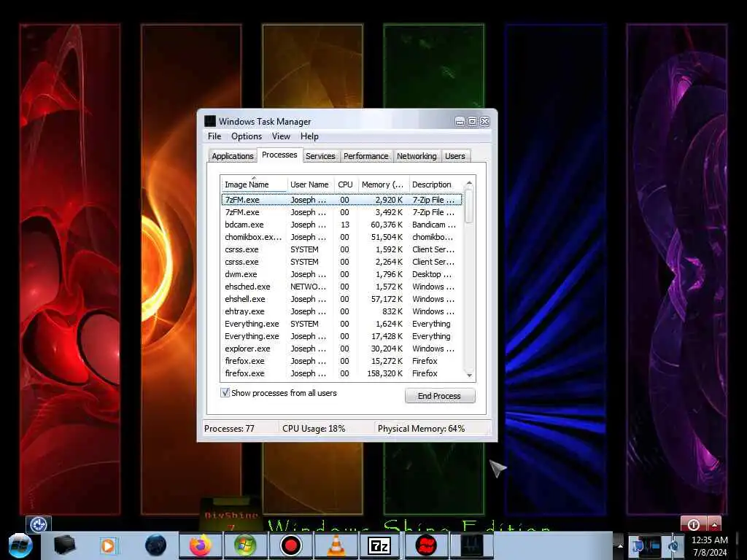Viewport: 747px width, 560px height.
Task: Switch to the Applications tab
Action: 233,156
